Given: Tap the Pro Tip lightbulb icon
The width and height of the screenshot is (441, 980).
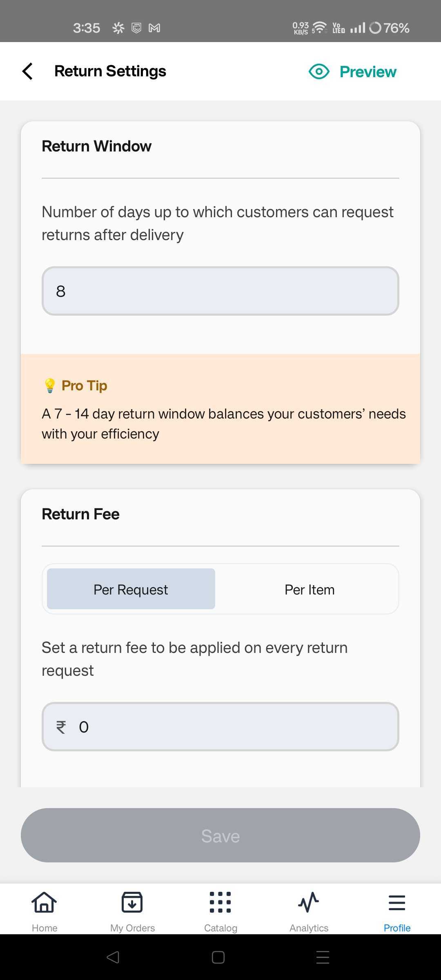Looking at the screenshot, I should [50, 385].
